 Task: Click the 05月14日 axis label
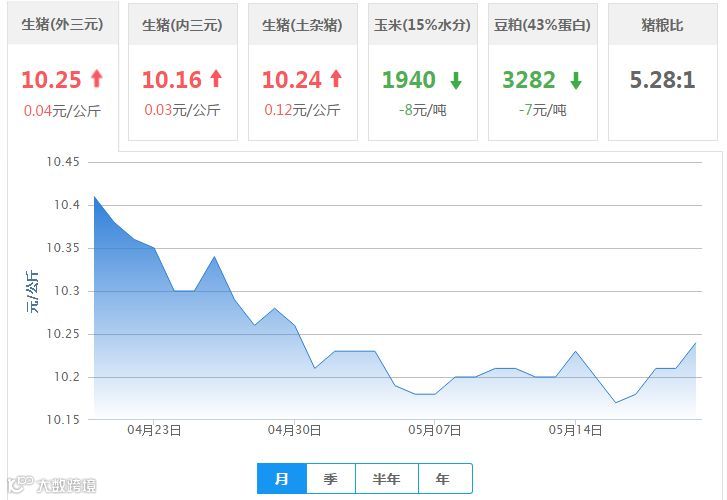click(575, 430)
